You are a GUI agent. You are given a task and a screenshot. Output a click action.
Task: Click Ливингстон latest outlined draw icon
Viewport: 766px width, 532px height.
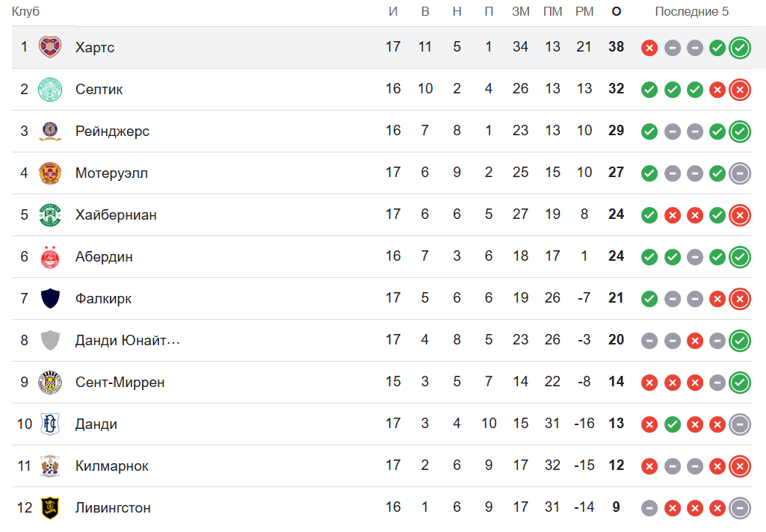pos(740,508)
